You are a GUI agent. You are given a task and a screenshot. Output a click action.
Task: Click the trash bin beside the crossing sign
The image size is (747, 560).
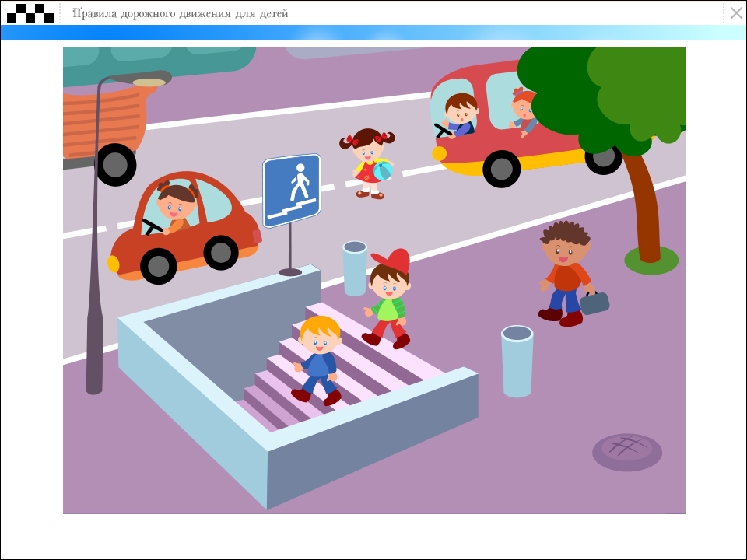(x=355, y=268)
